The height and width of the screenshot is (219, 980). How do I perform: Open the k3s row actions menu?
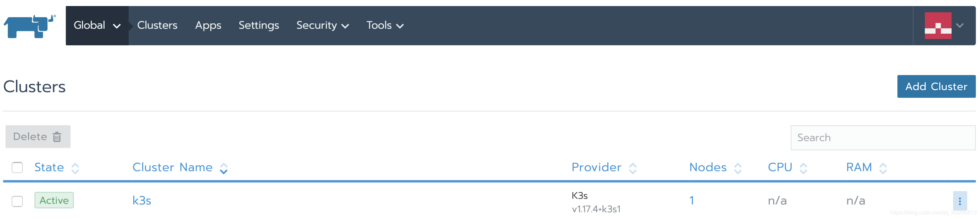[x=959, y=201]
